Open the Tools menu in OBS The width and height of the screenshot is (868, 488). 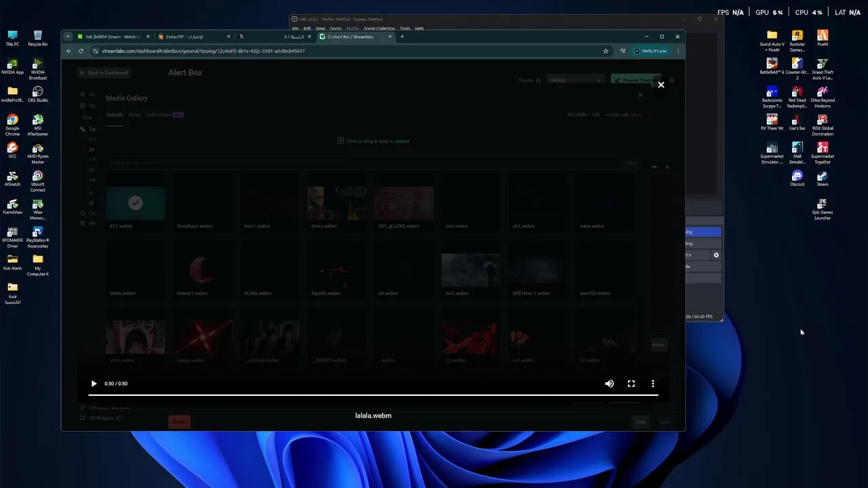point(405,28)
